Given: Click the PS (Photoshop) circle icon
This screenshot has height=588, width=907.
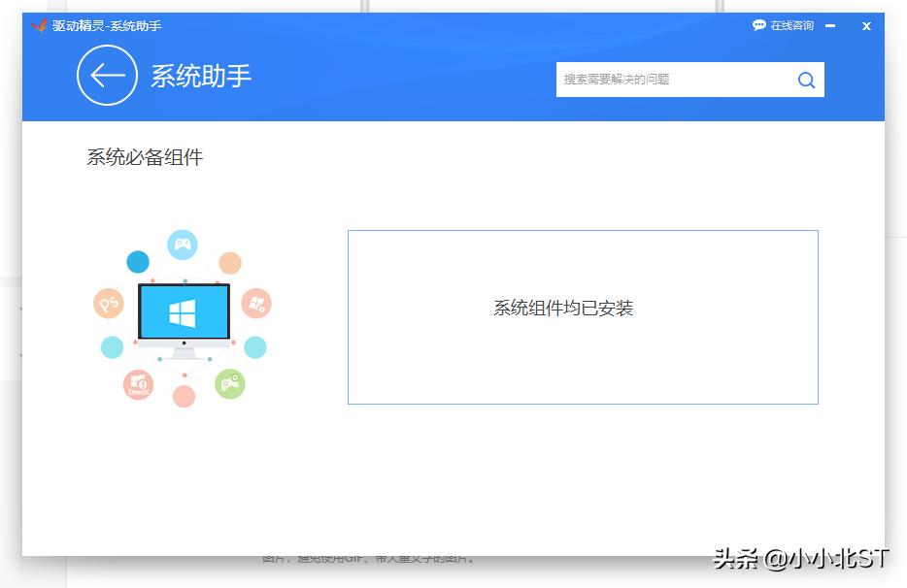Looking at the screenshot, I should pyautogui.click(x=107, y=302).
